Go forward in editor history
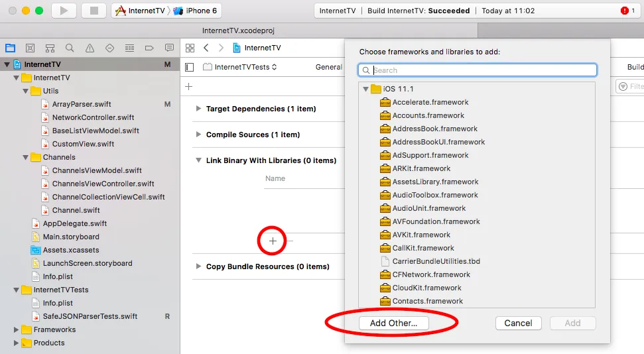The width and height of the screenshot is (644, 354). 221,48
